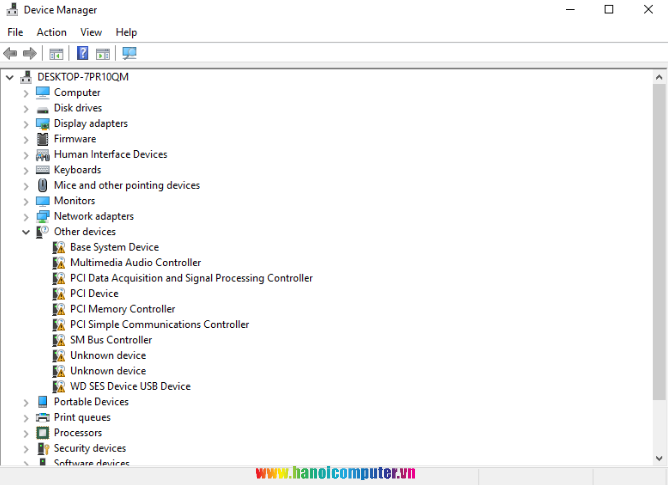Maximize the Device Manager window

[609, 9]
